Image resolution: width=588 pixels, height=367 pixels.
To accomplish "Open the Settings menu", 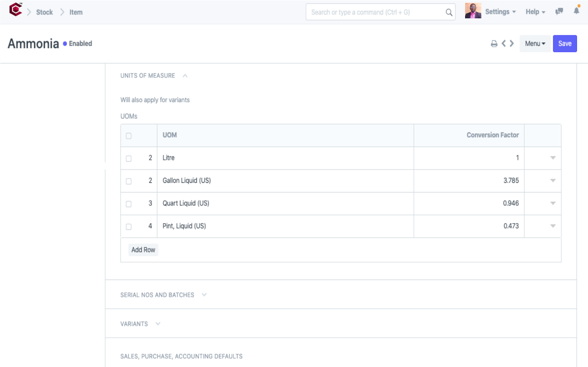I will click(x=500, y=12).
